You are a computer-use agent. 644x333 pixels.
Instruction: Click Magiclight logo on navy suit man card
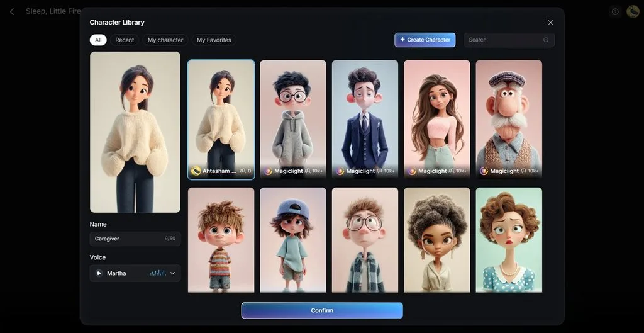340,171
